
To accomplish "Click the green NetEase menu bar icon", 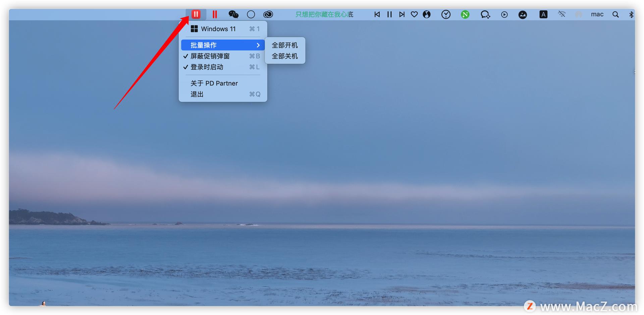I will [465, 14].
